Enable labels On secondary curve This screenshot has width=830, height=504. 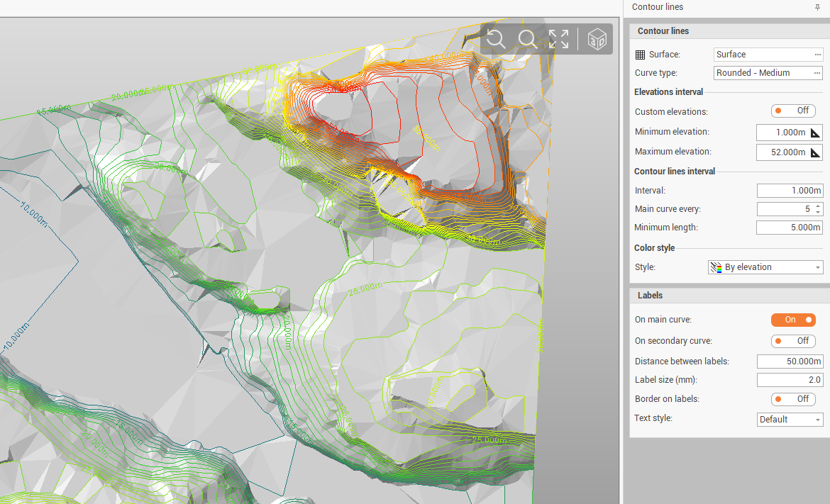point(793,341)
